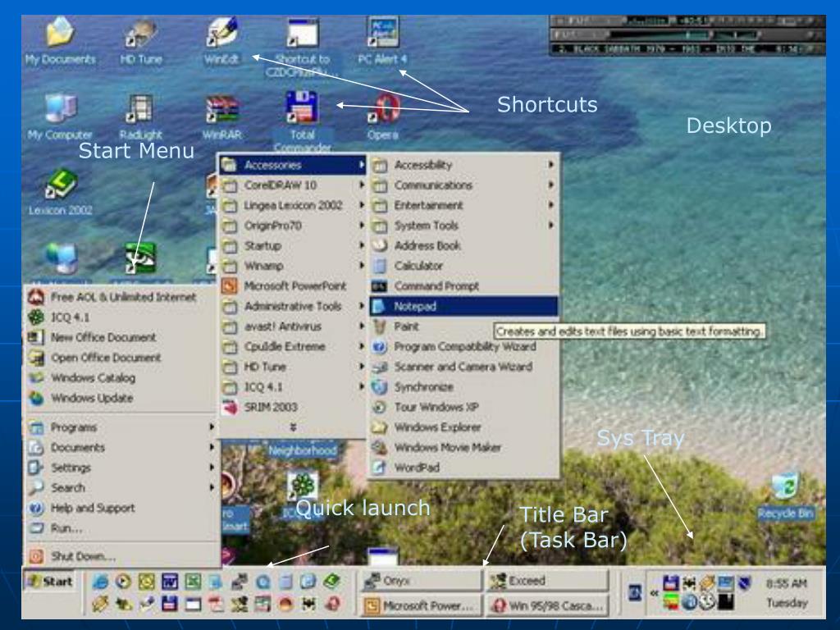
Task: Select Tour Windows XP
Action: (463, 407)
